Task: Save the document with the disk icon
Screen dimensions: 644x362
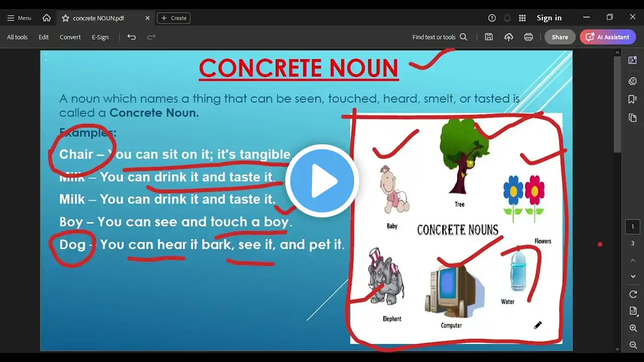Action: tap(489, 37)
